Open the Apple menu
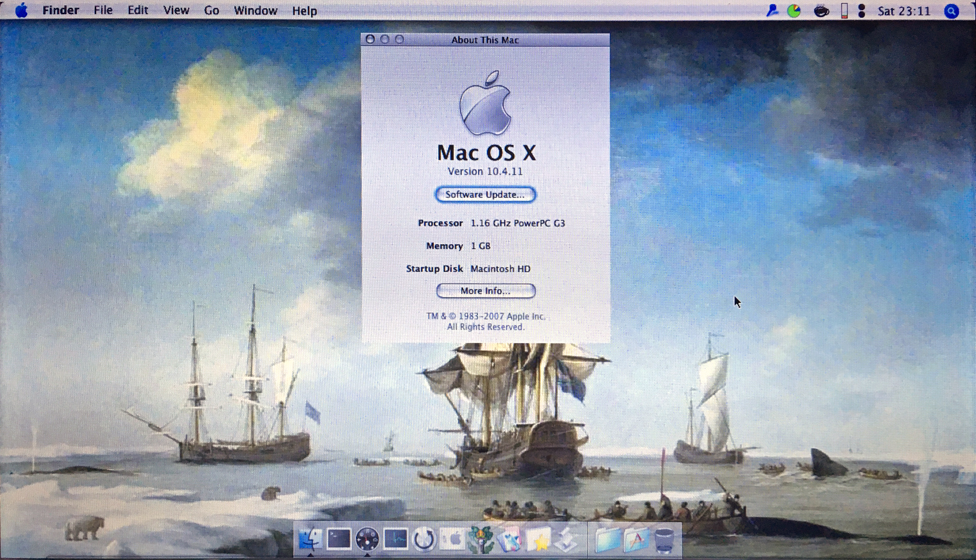Image resolution: width=976 pixels, height=560 pixels. point(21,10)
